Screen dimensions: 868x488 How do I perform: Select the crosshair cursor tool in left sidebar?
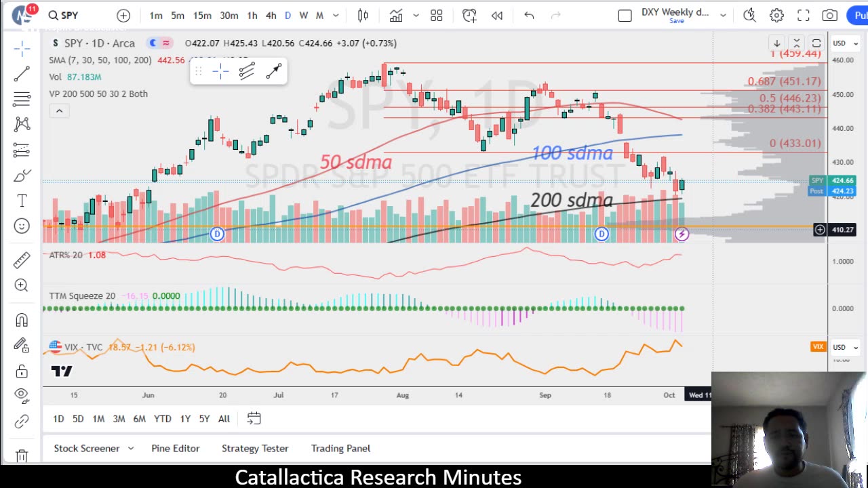click(x=22, y=47)
